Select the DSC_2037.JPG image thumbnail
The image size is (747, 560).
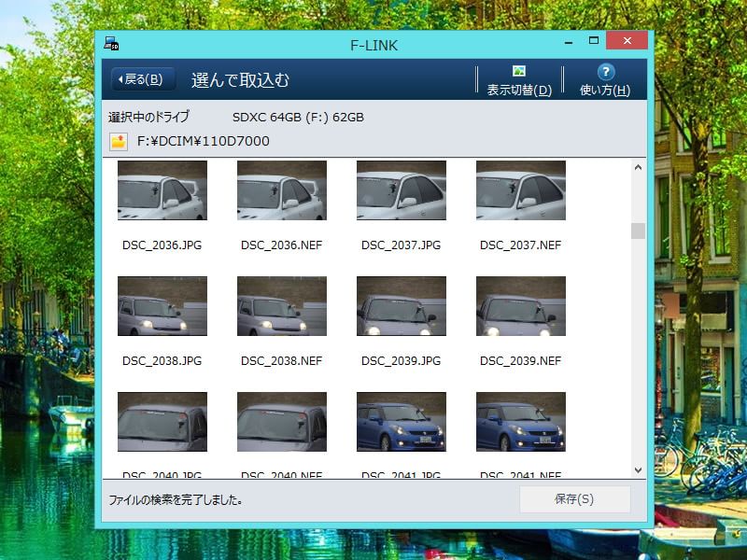click(401, 190)
